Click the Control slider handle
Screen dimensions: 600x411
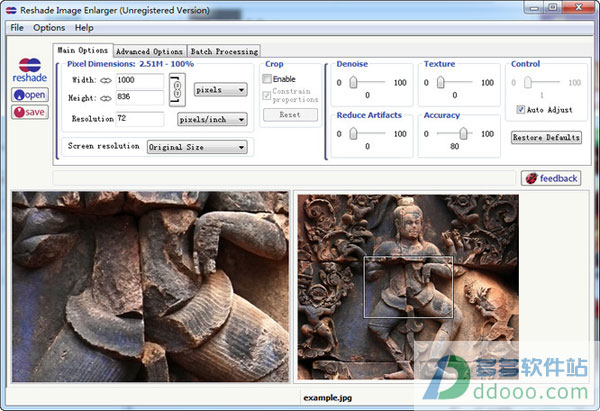(528, 82)
